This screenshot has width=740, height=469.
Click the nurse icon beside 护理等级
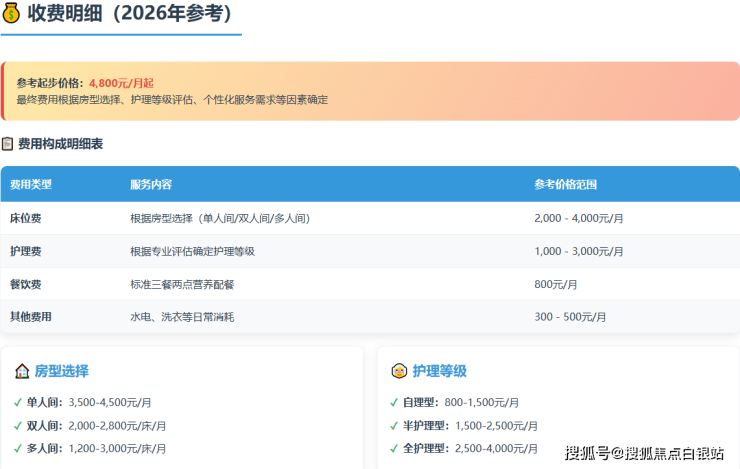[398, 371]
